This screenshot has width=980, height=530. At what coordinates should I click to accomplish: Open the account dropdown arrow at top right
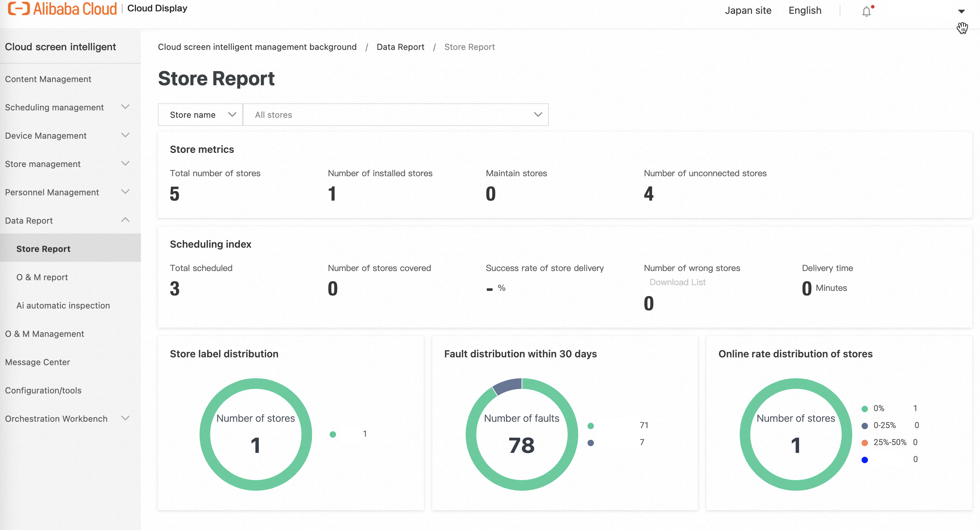[961, 11]
